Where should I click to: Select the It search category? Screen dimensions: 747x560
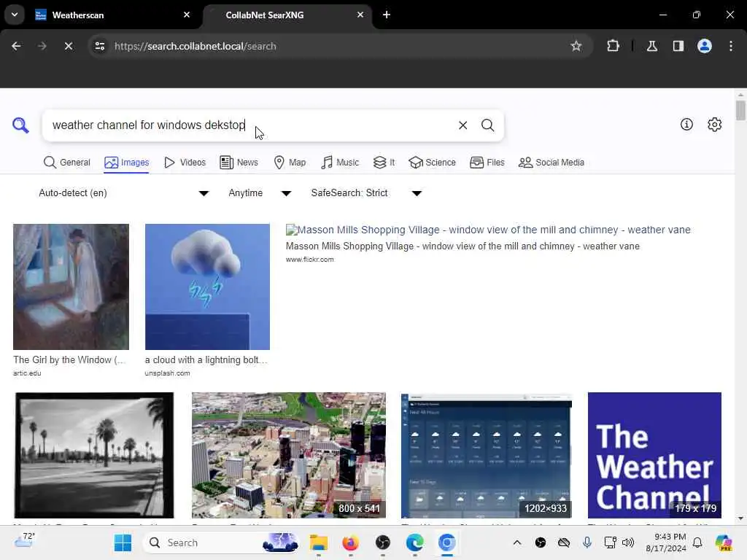click(x=384, y=163)
